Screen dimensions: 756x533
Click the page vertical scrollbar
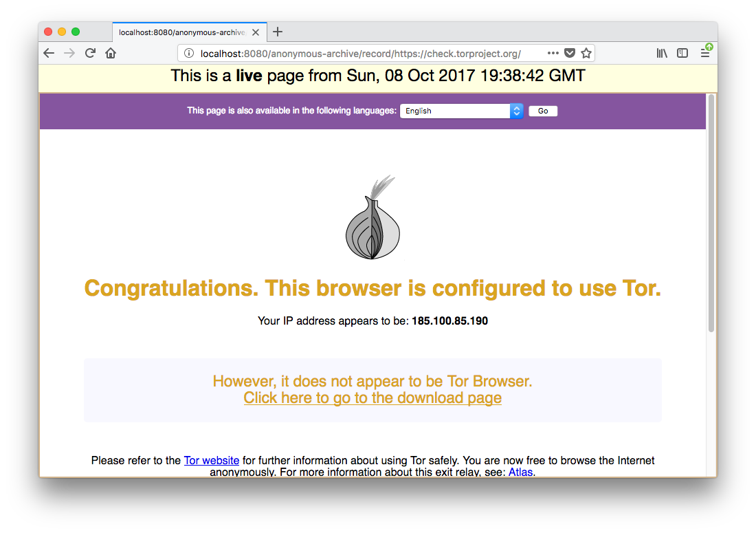click(711, 214)
